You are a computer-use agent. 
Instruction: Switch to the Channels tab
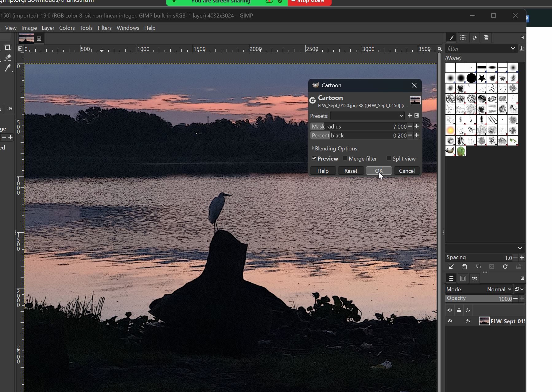[x=463, y=278]
